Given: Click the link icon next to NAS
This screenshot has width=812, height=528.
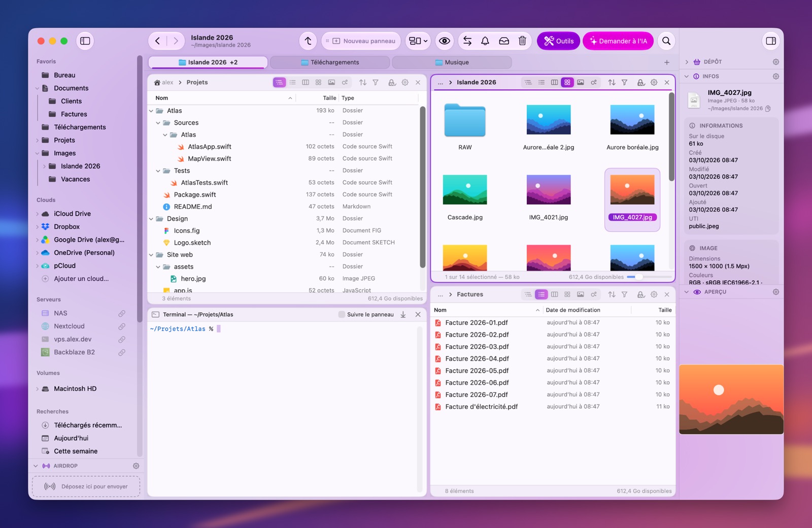Looking at the screenshot, I should coord(122,313).
